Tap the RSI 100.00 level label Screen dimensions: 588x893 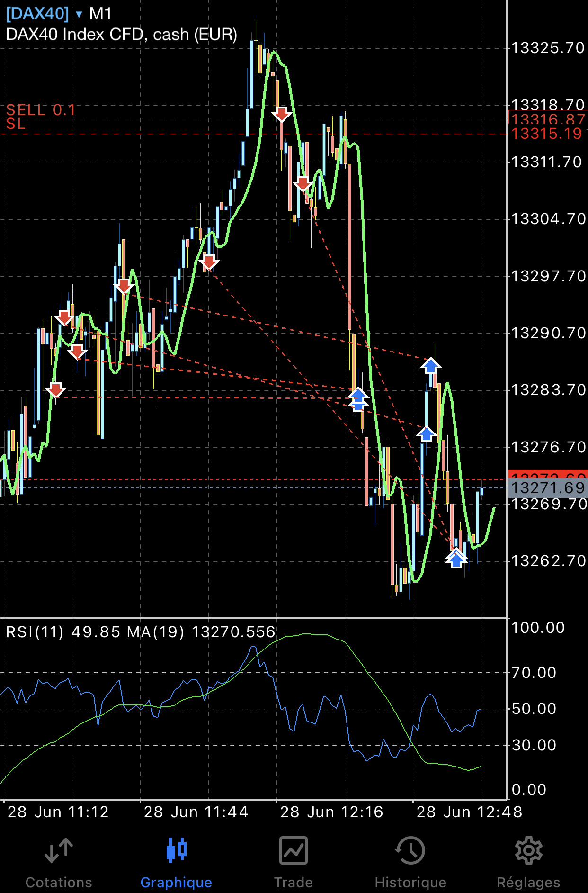(538, 628)
